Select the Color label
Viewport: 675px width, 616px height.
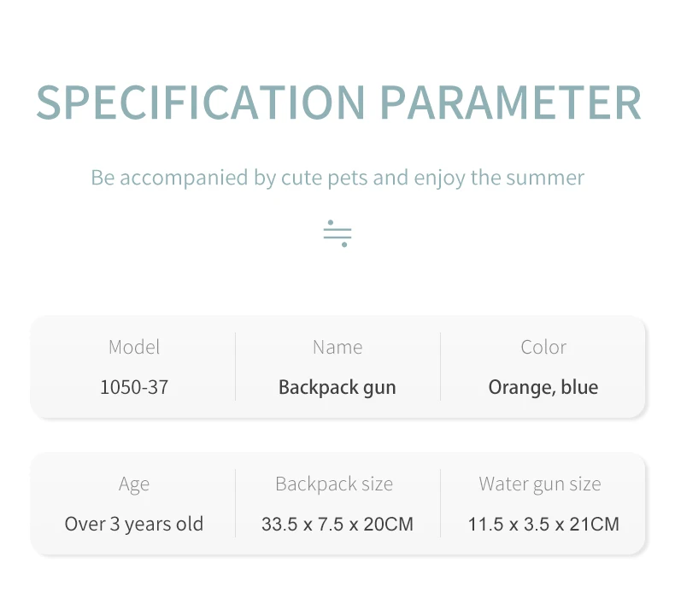[x=543, y=347]
